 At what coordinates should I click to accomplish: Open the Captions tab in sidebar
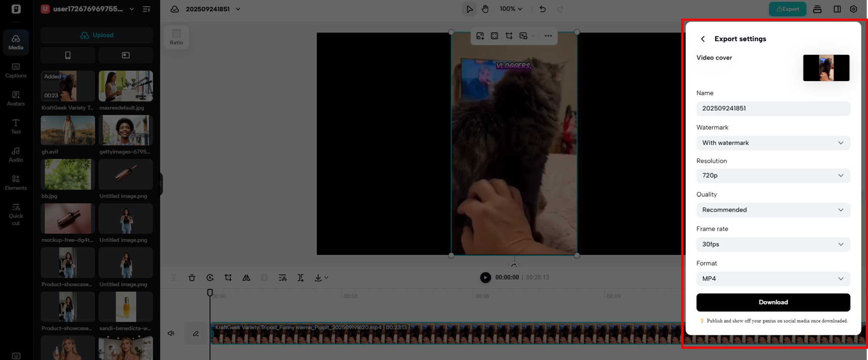tap(16, 70)
